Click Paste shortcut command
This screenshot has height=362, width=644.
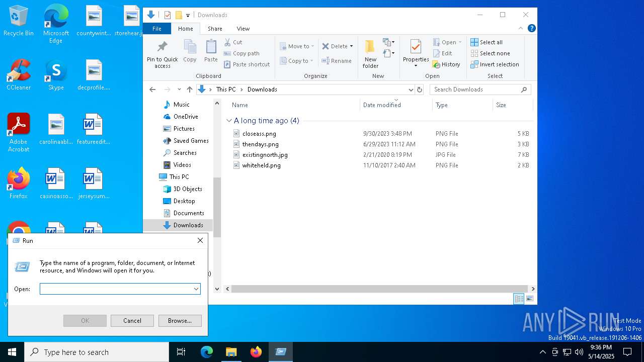[x=247, y=64]
